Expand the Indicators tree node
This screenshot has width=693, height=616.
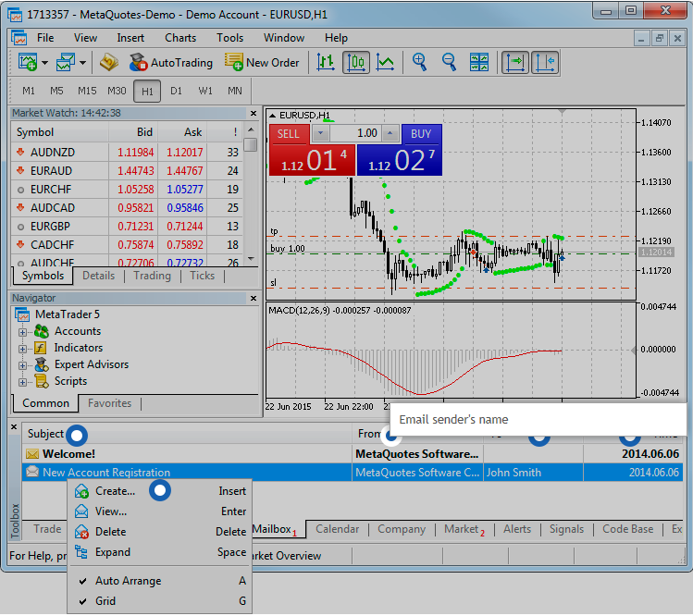(x=22, y=349)
